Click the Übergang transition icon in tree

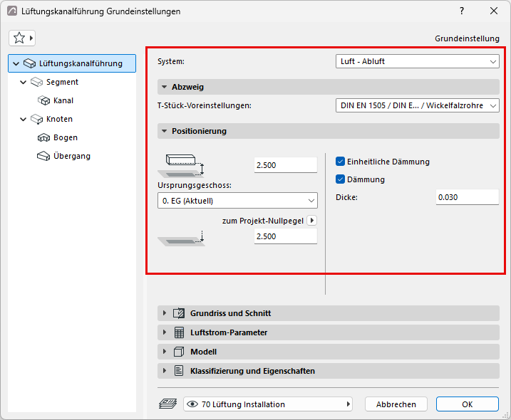(43, 157)
